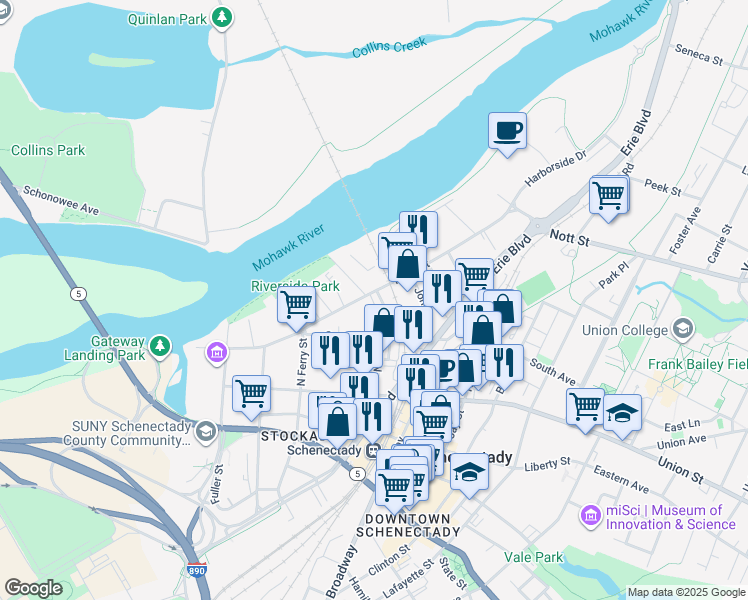Click the Gateway Landing Park tree pin
The image size is (748, 600).
(x=160, y=347)
